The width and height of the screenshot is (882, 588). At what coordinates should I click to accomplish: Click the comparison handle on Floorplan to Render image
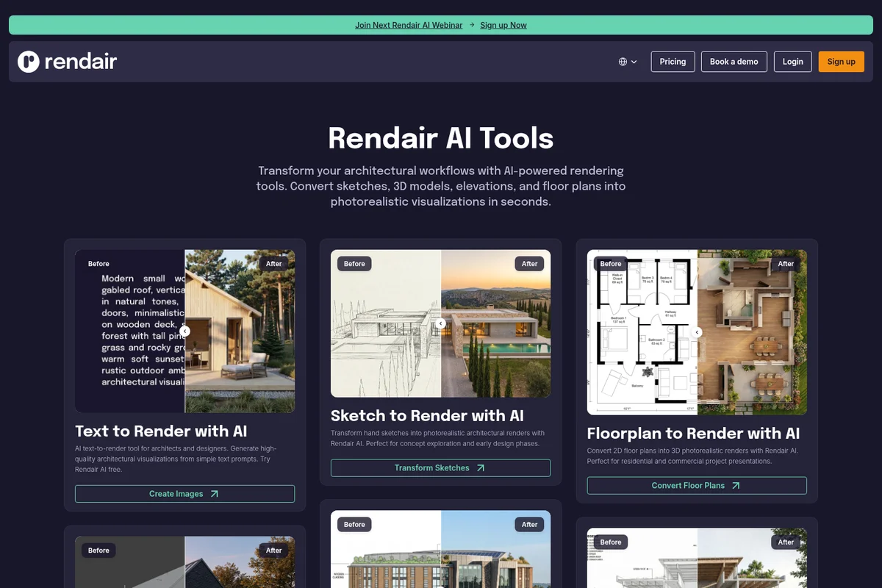(697, 332)
